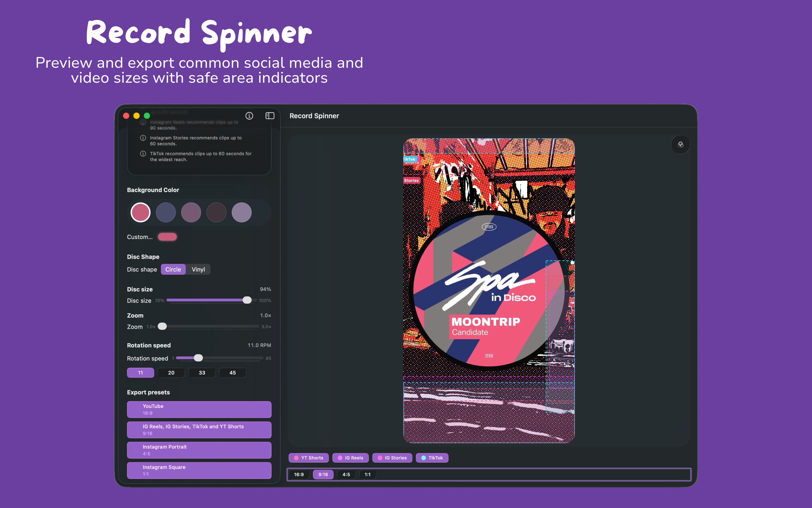The width and height of the screenshot is (812, 508).
Task: Set rotation speed preset to 11
Action: tap(141, 373)
